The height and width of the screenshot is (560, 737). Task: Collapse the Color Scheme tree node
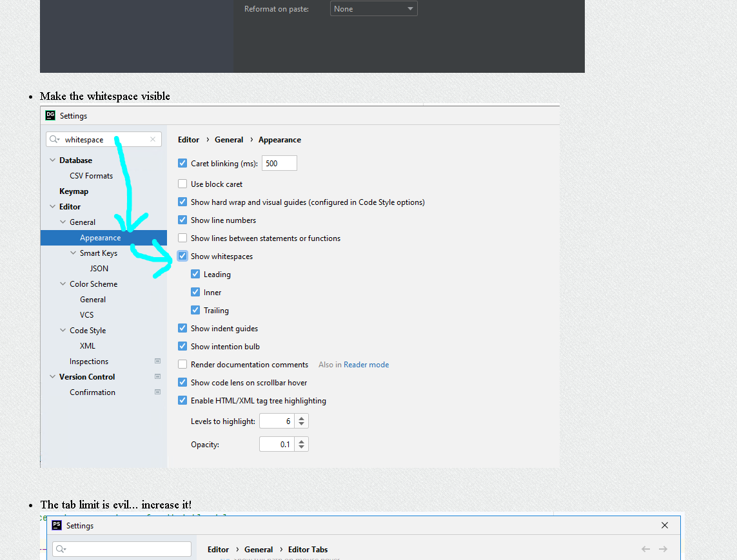(x=63, y=284)
